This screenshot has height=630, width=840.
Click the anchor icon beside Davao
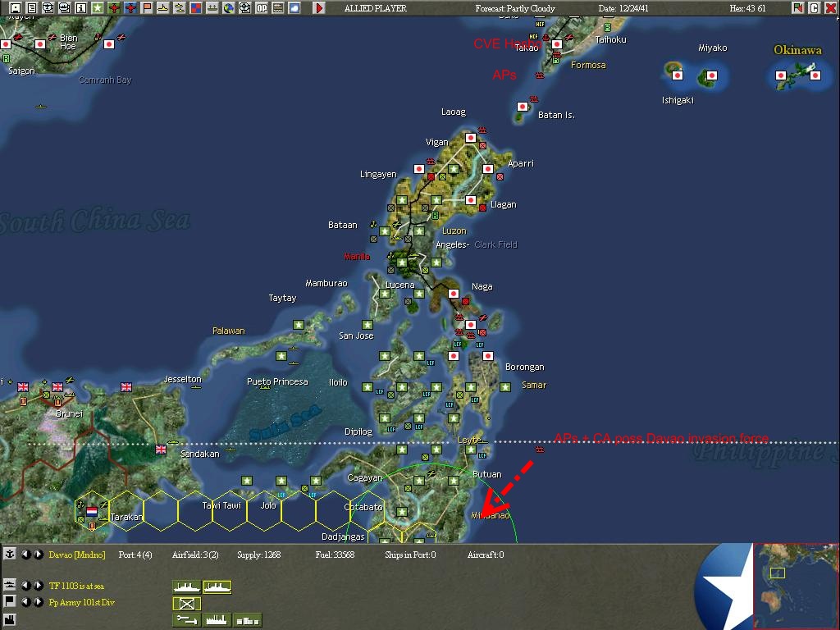pyautogui.click(x=9, y=554)
